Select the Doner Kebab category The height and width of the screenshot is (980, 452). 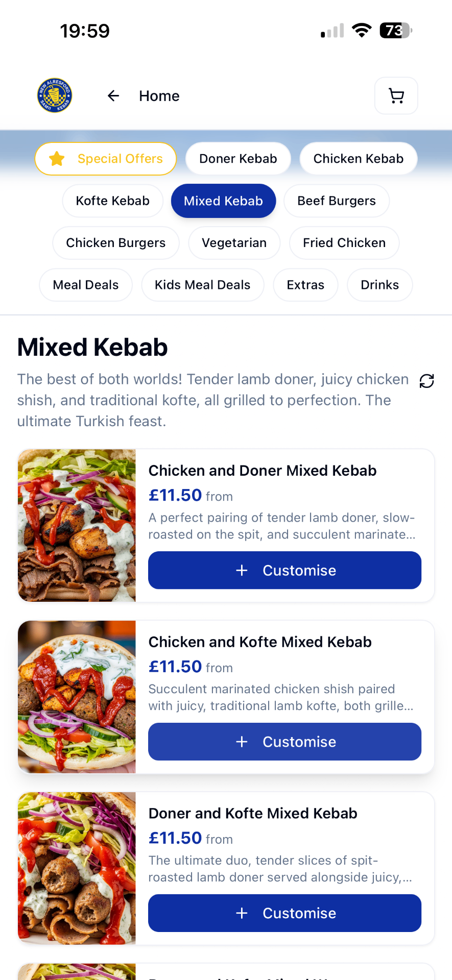tap(238, 159)
